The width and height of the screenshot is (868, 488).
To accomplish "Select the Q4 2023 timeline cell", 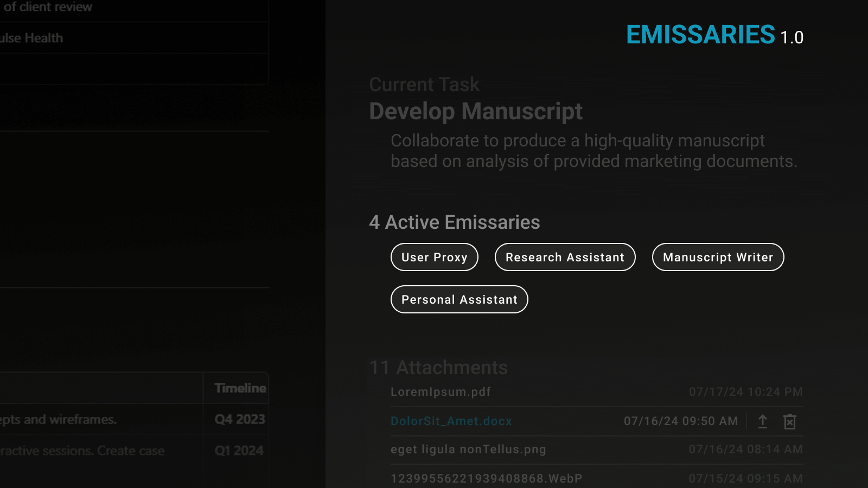I will pos(239,419).
